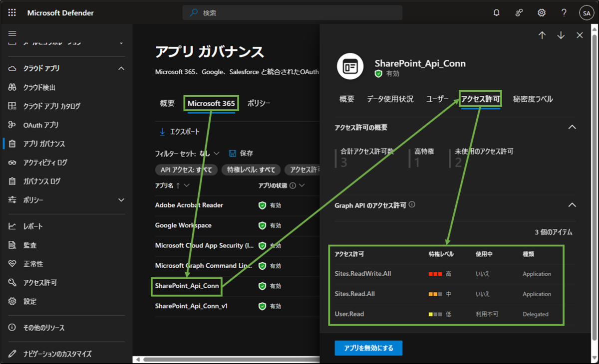Click the info icon next to アプリの状態
The width and height of the screenshot is (599, 364).
(293, 185)
